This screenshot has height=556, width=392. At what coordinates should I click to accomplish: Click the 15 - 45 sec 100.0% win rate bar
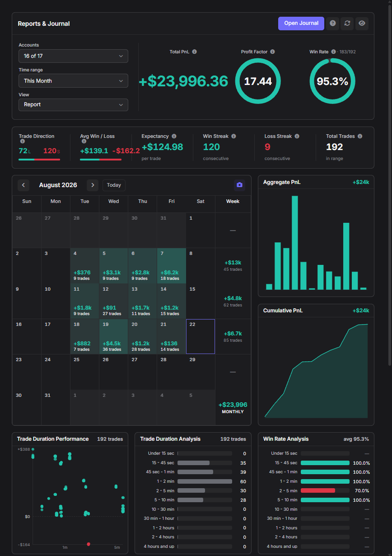coord(325,463)
